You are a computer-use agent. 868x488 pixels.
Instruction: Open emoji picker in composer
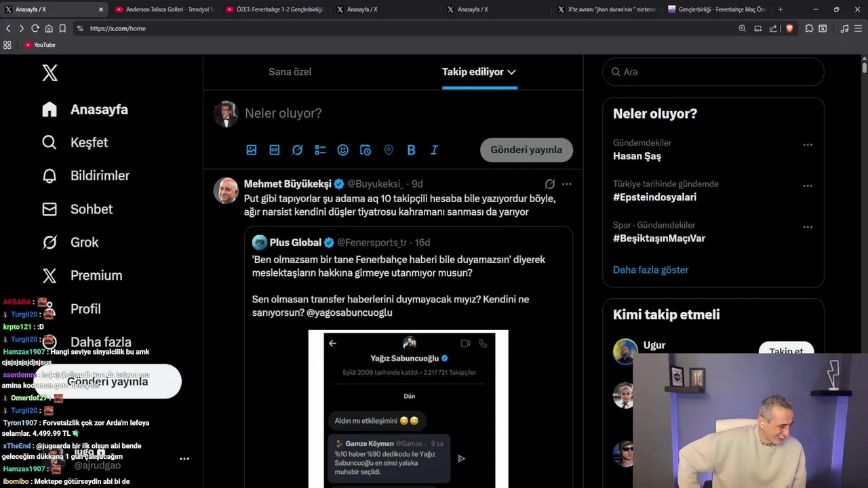tap(343, 150)
